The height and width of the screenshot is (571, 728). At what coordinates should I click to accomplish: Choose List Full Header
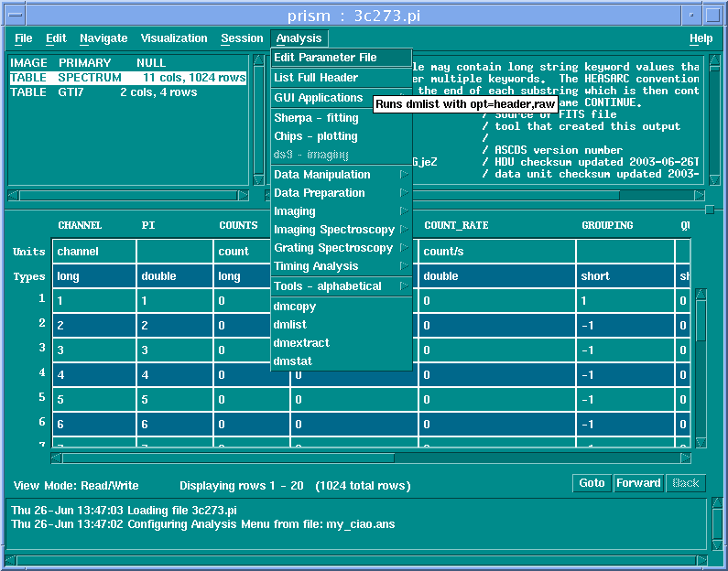(x=342, y=78)
